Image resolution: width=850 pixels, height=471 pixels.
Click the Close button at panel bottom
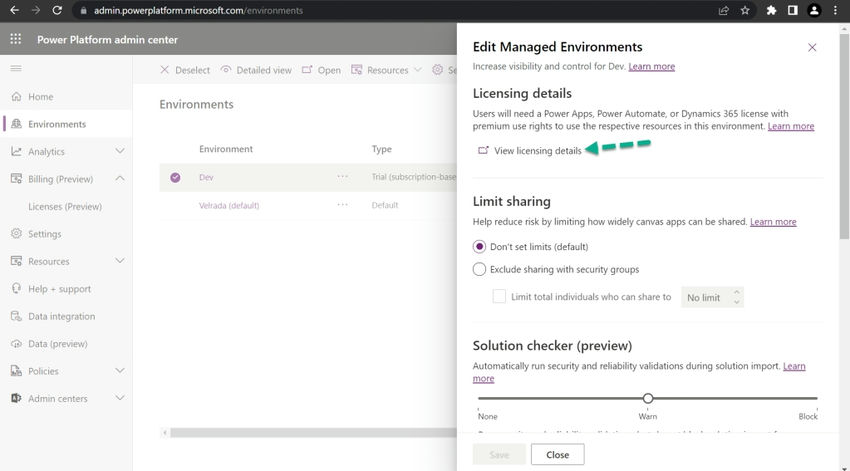click(x=557, y=455)
